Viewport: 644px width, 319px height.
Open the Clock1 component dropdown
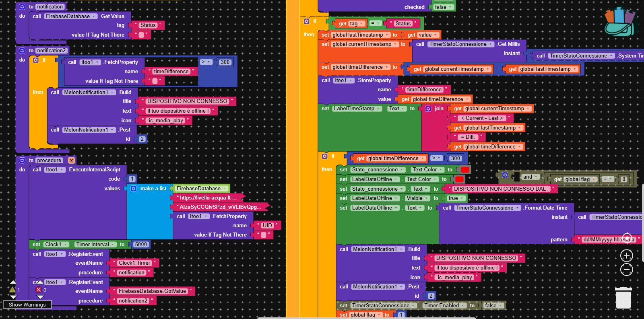(x=56, y=245)
